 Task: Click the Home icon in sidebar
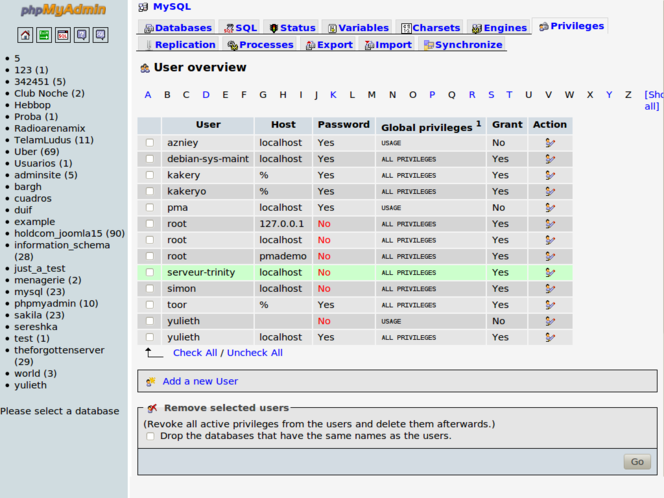[x=25, y=35]
